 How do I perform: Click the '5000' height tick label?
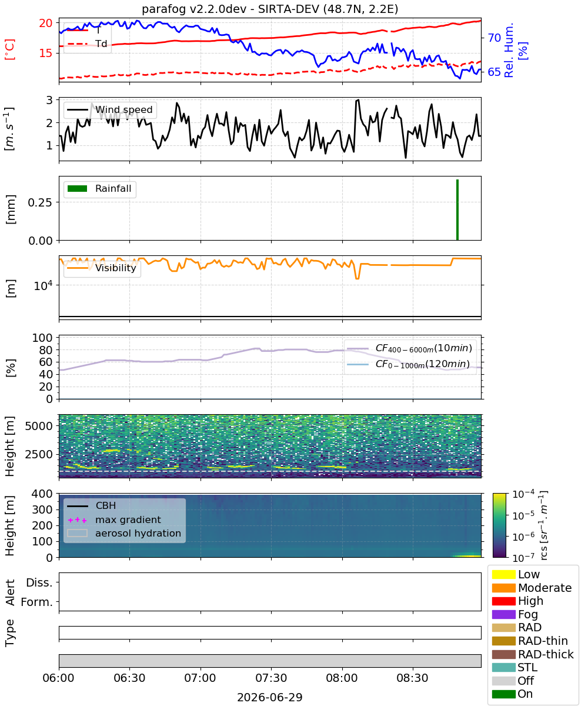pos(39,425)
